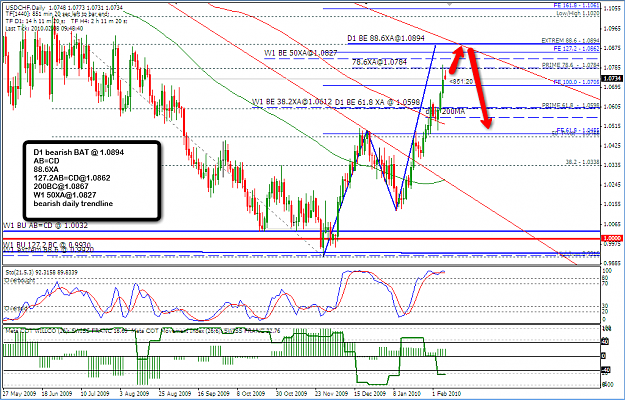
Task: Click the red 1.0000 price level marker
Action: pos(612,238)
